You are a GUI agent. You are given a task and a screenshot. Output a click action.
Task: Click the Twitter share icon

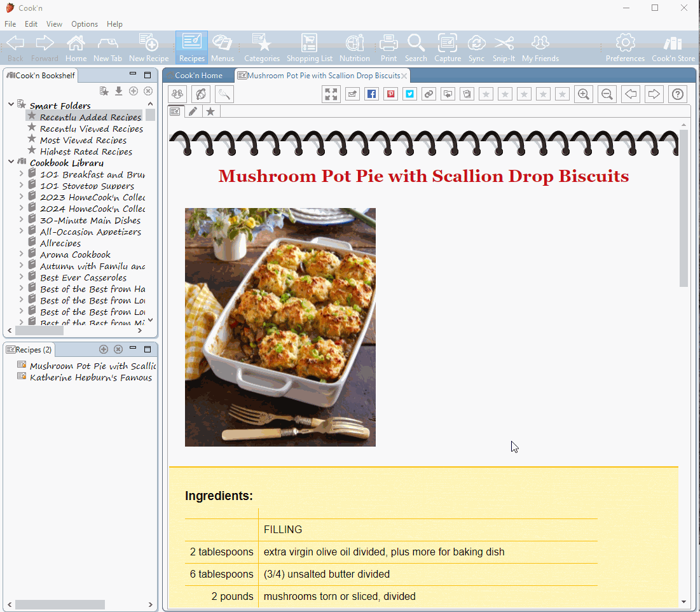click(x=410, y=94)
